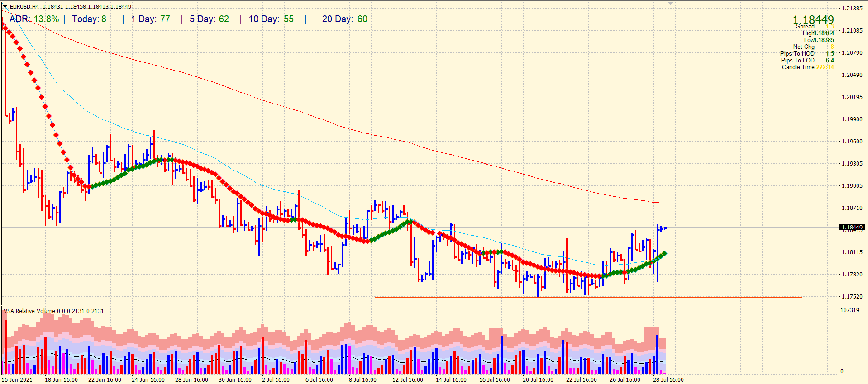Click the black current price tag 1.18449

point(852,227)
